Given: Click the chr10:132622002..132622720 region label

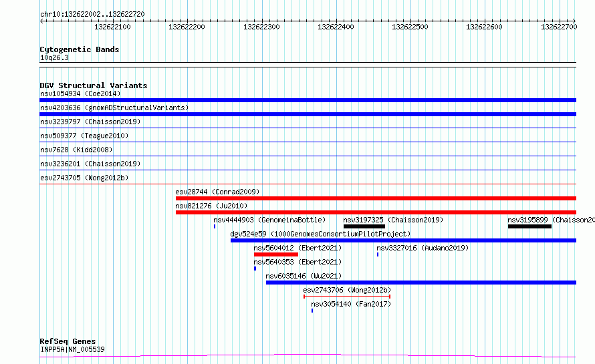Looking at the screenshot, I should coord(92,15).
